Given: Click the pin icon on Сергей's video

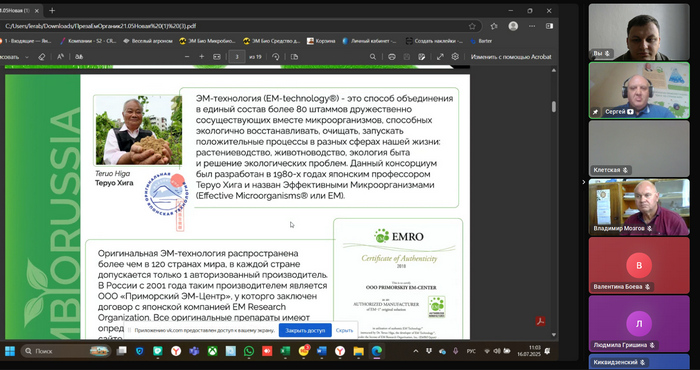Looking at the screenshot, I should tap(596, 112).
